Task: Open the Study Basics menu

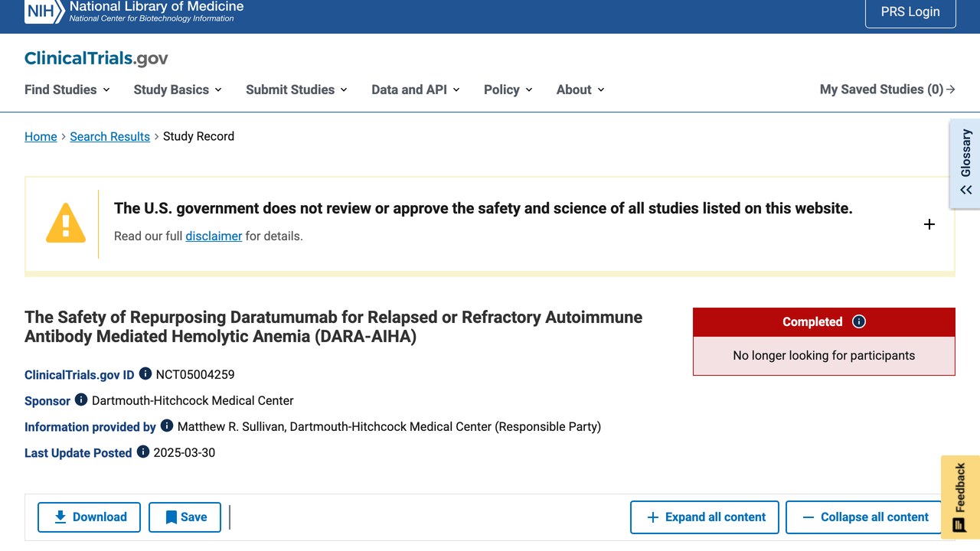Action: tap(178, 90)
